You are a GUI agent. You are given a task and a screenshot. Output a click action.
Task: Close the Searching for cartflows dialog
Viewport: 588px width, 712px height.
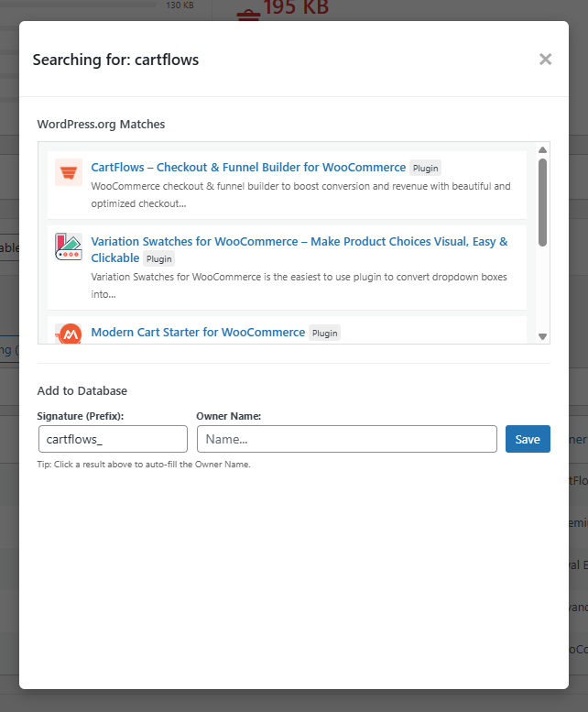pos(545,59)
